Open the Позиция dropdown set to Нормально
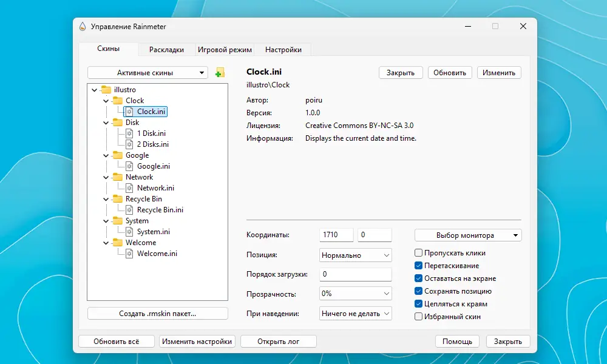Screen dimensions: 607x364 (355, 255)
